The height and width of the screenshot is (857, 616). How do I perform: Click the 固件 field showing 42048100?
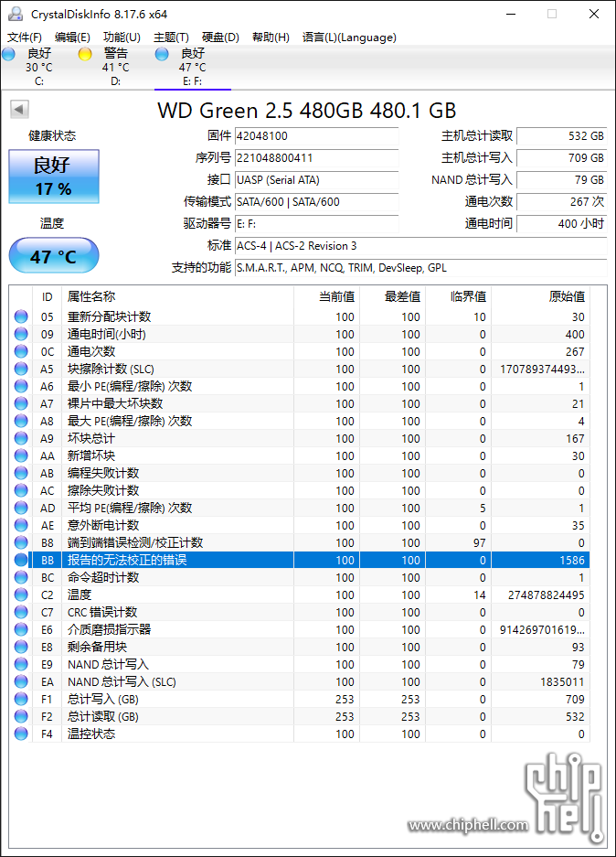pos(317,136)
